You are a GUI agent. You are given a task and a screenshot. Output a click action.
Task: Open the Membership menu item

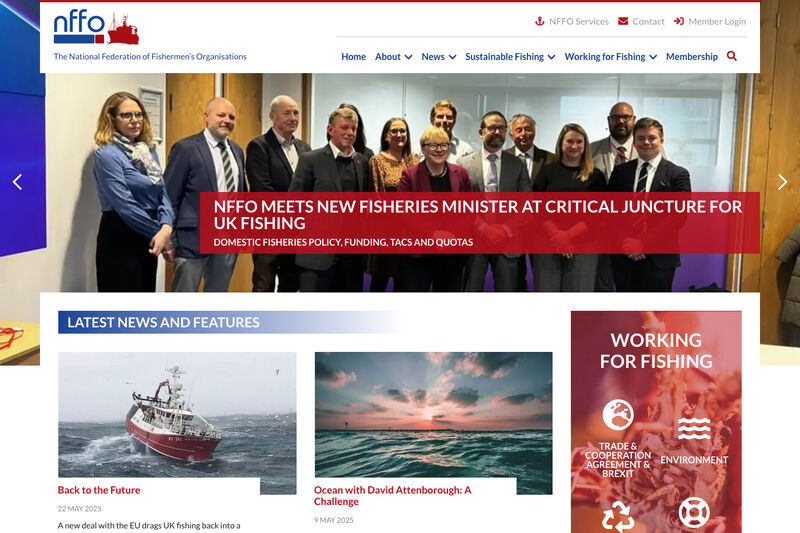pos(692,57)
